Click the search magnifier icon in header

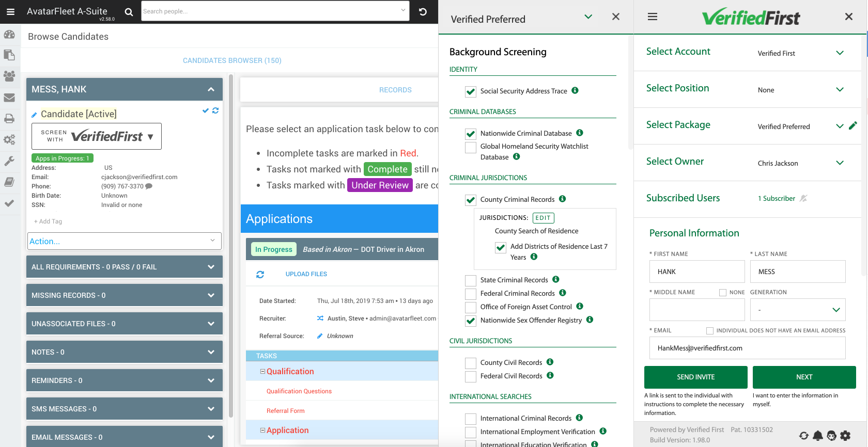coord(129,12)
